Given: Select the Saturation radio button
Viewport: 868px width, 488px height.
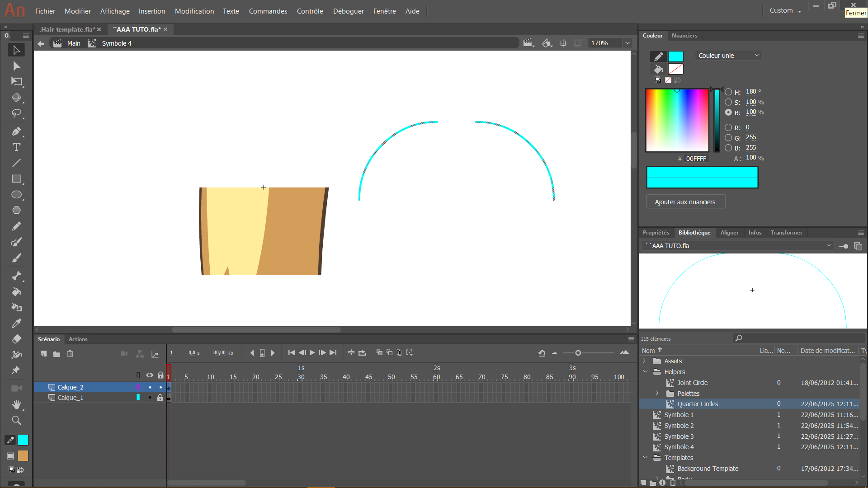Looking at the screenshot, I should pos(728,102).
